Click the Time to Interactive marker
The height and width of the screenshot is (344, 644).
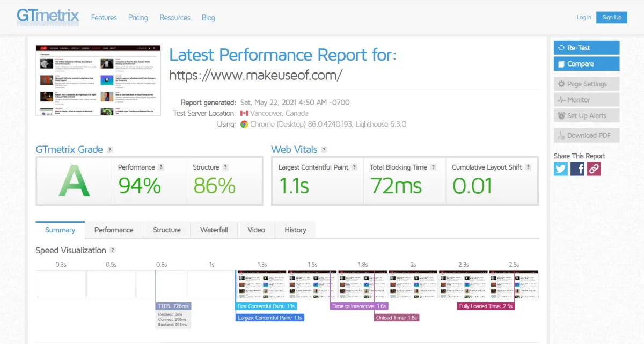click(359, 306)
